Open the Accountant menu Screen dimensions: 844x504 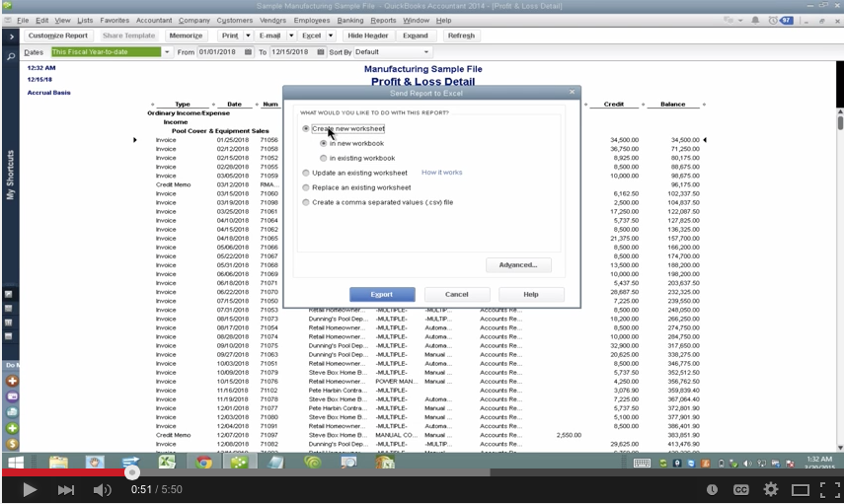pyautogui.click(x=154, y=21)
